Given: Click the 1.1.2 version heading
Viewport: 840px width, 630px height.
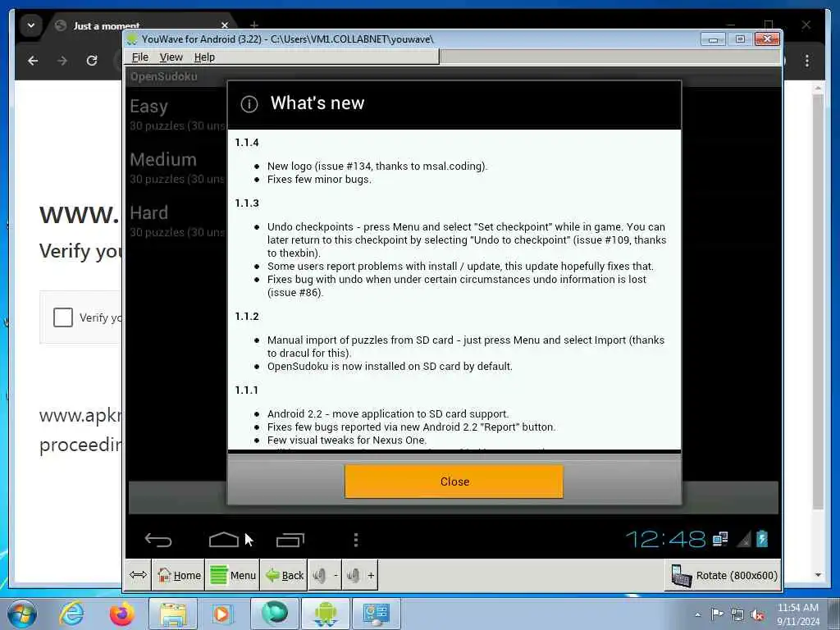Looking at the screenshot, I should (x=247, y=317).
